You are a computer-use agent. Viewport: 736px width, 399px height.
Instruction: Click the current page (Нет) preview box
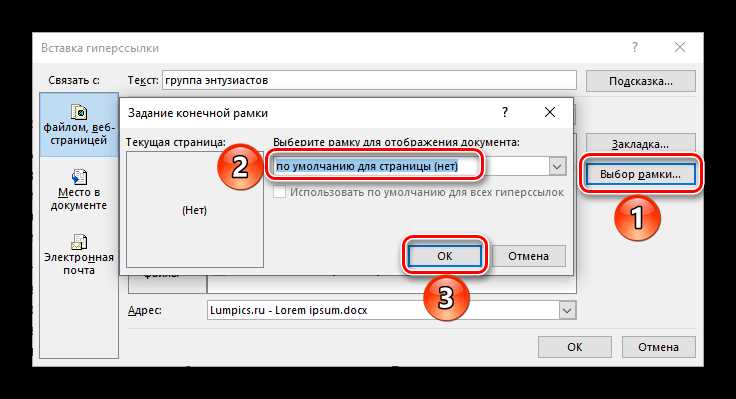click(195, 209)
